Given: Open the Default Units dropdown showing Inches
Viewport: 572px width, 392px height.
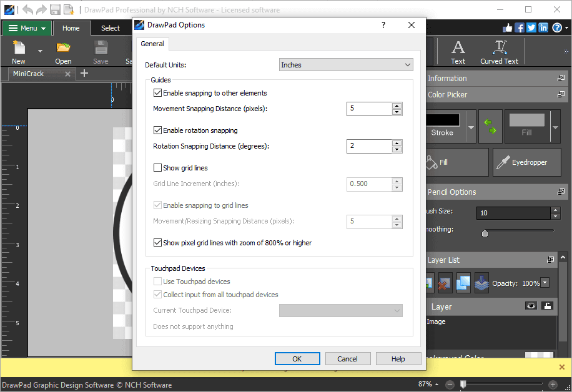Looking at the screenshot, I should click(346, 65).
